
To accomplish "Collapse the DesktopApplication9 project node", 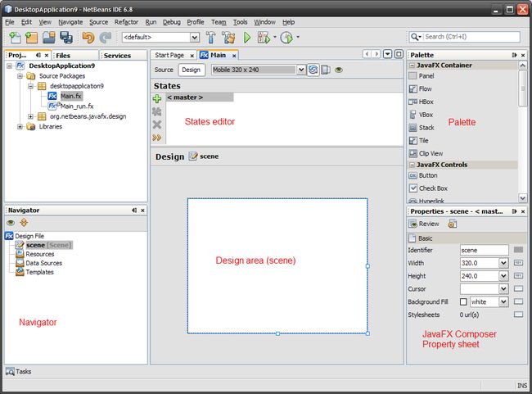I will point(10,66).
